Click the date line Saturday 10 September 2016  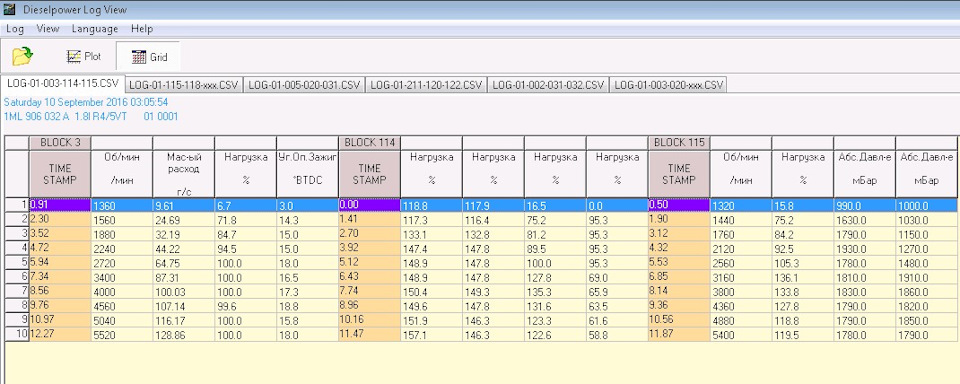tap(86, 102)
